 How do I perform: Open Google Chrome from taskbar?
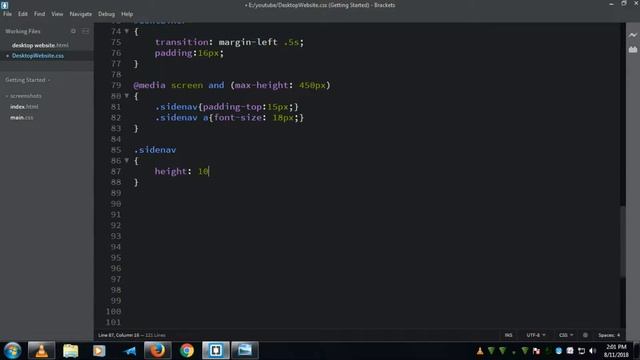pos(187,350)
